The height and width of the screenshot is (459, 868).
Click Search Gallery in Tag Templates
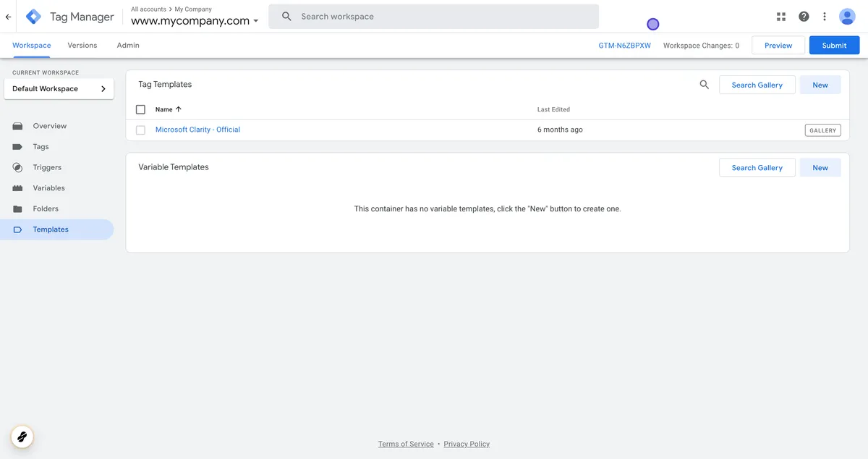coord(757,85)
